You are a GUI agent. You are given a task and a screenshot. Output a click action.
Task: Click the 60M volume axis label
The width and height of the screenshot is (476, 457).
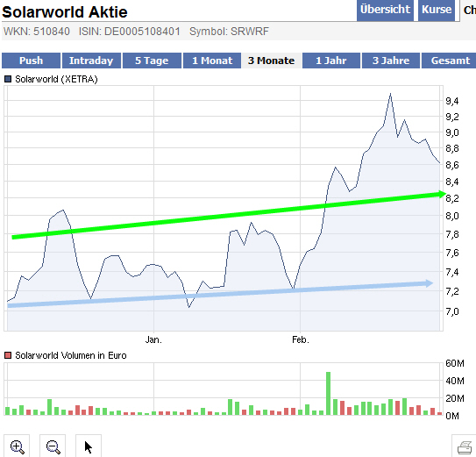pyautogui.click(x=455, y=363)
